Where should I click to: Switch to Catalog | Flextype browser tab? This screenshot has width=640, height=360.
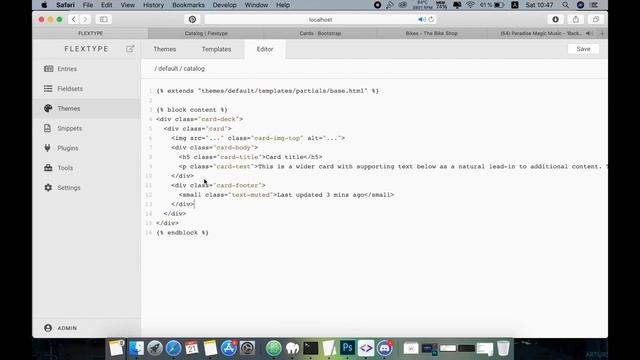tap(206, 33)
